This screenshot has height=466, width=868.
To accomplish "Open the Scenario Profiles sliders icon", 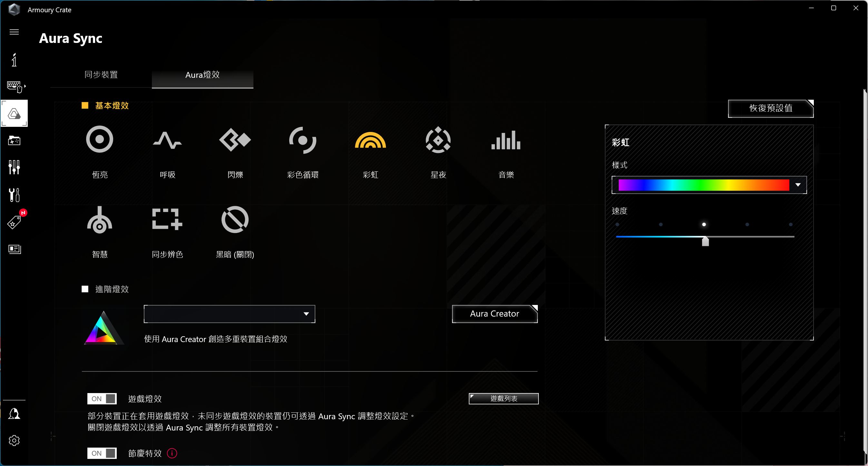I will pos(14,167).
